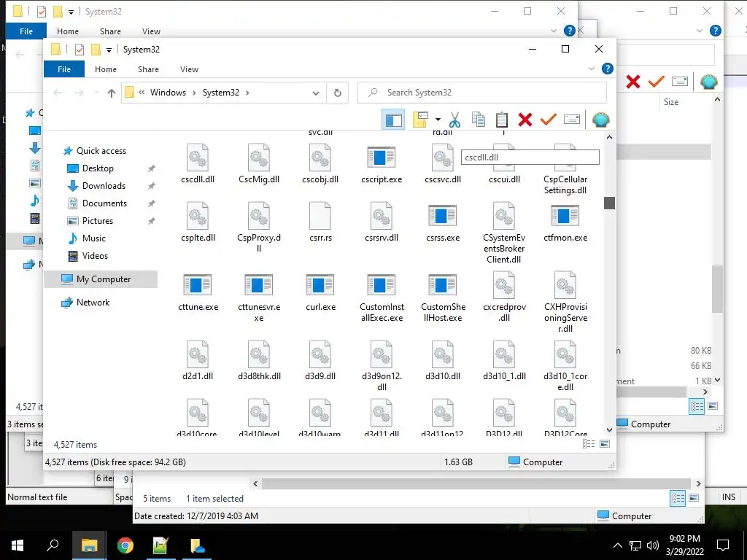Screen dimensions: 747x560
Task: Select My Computer in the navigation pane
Action: [x=101, y=279]
